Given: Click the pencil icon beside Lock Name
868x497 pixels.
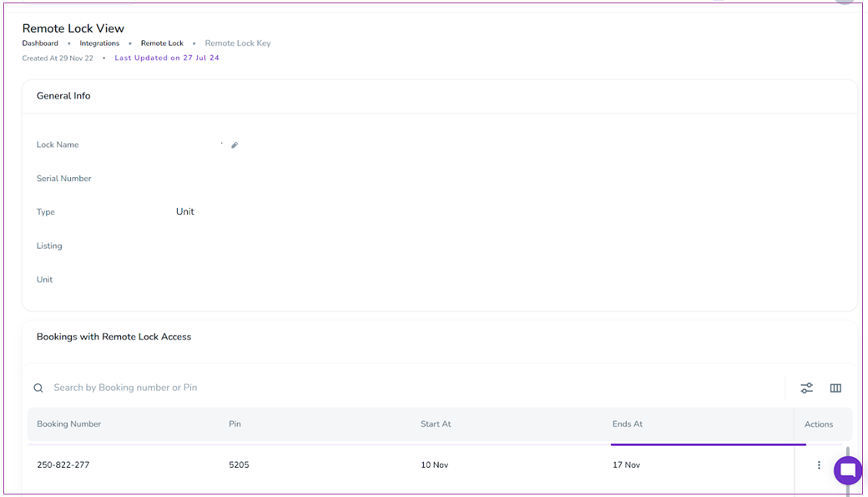Looking at the screenshot, I should [x=235, y=145].
